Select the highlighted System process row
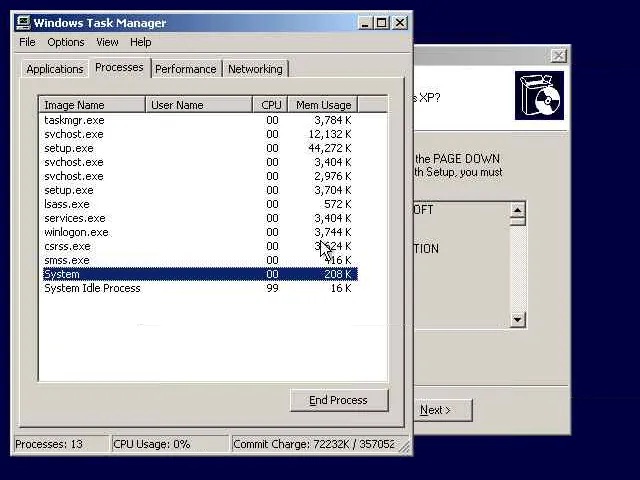 click(200, 274)
